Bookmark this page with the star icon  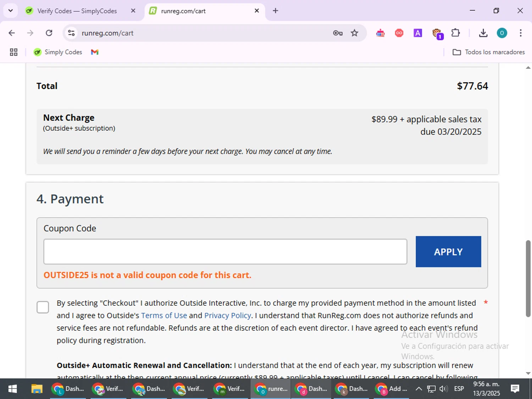tap(354, 33)
